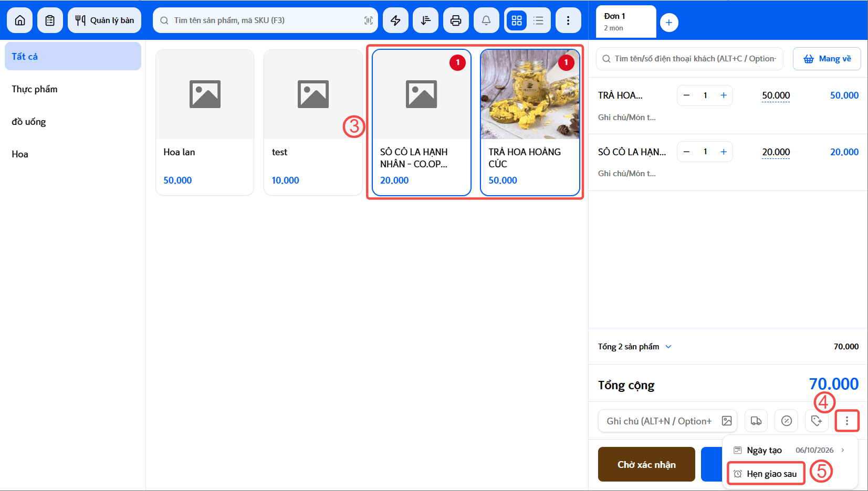Open the order list clipboard icon
Image resolution: width=868 pixels, height=491 pixels.
(50, 20)
